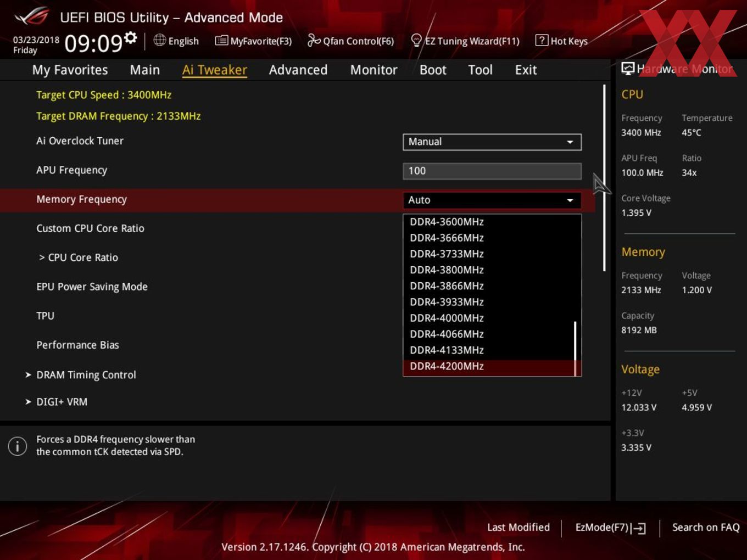Click the Hot Keys question mark icon
Viewport: 747px width, 560px height.
tap(542, 40)
